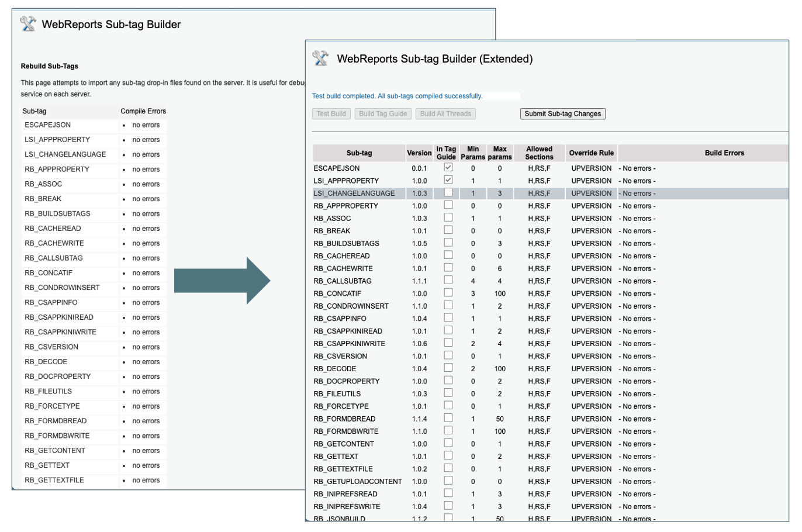Toggle In Tag Guide for RB_BUILDSUBTAGS
Screen dimensions: 802x532
[448, 243]
